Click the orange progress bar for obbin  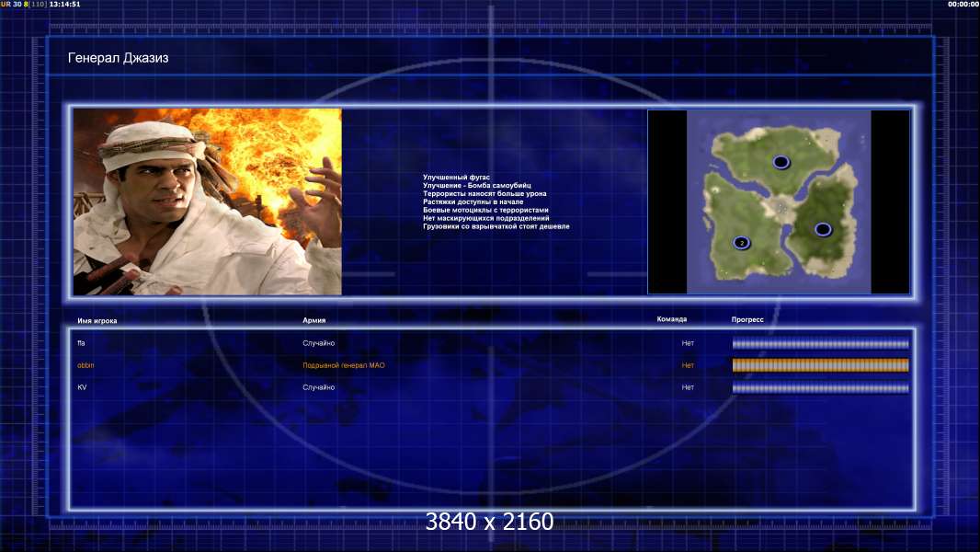coord(821,365)
